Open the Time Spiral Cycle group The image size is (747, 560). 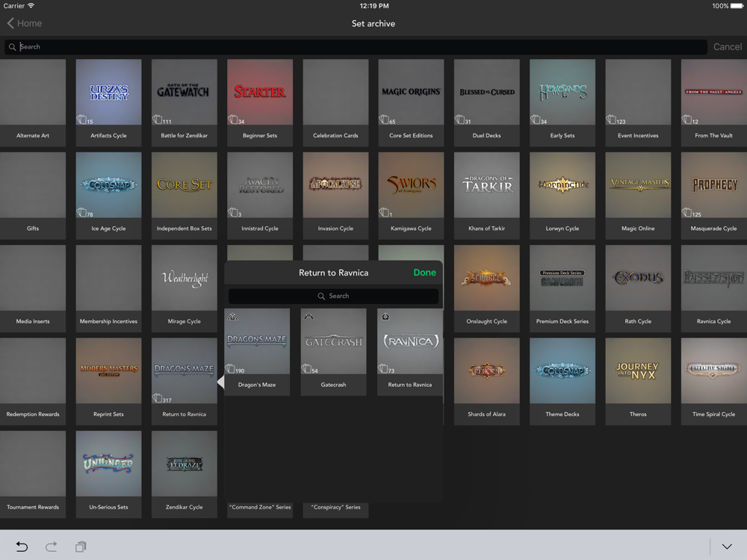coord(714,382)
